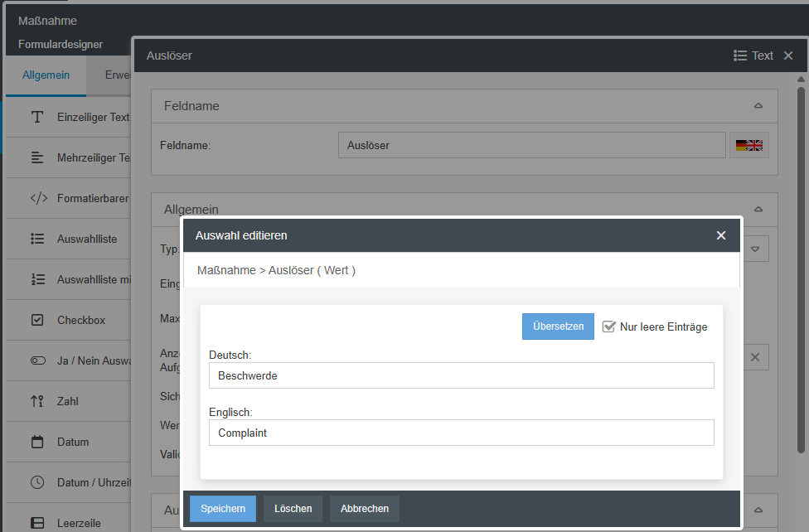Save with the Speichern button
The height and width of the screenshot is (532, 809).
tap(223, 509)
